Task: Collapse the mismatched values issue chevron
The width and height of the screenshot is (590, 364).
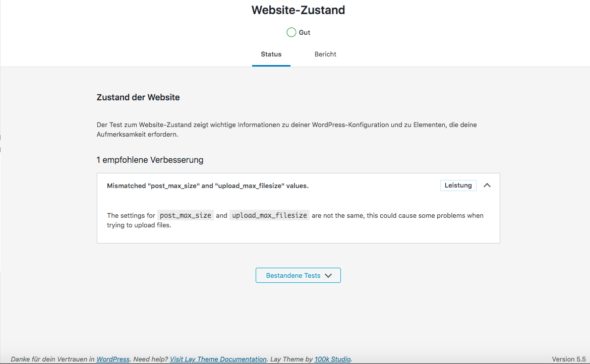Action: coord(487,186)
